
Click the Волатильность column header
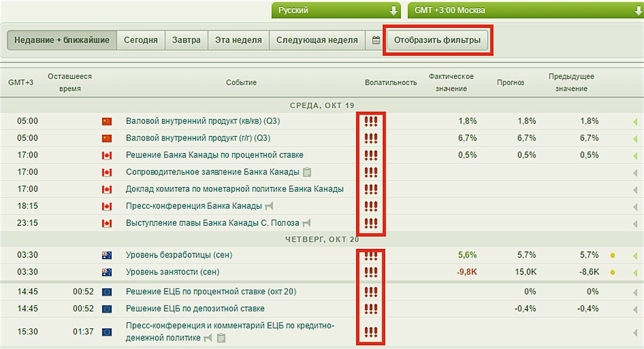tap(391, 83)
